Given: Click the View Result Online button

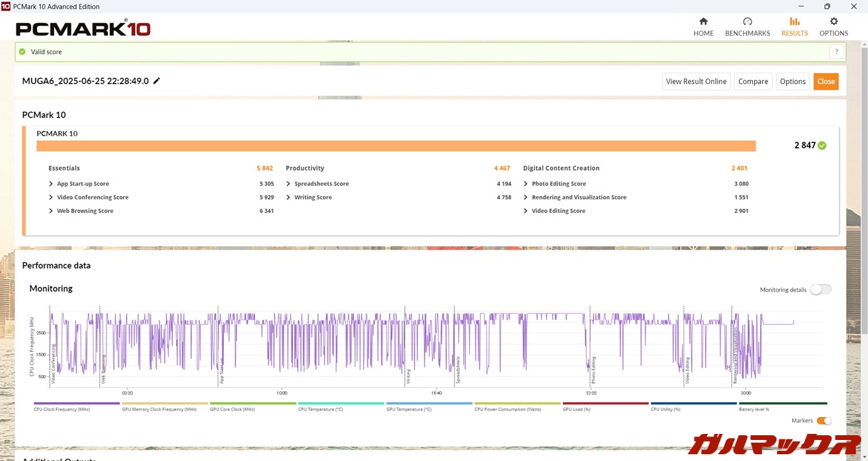Looking at the screenshot, I should pos(696,81).
